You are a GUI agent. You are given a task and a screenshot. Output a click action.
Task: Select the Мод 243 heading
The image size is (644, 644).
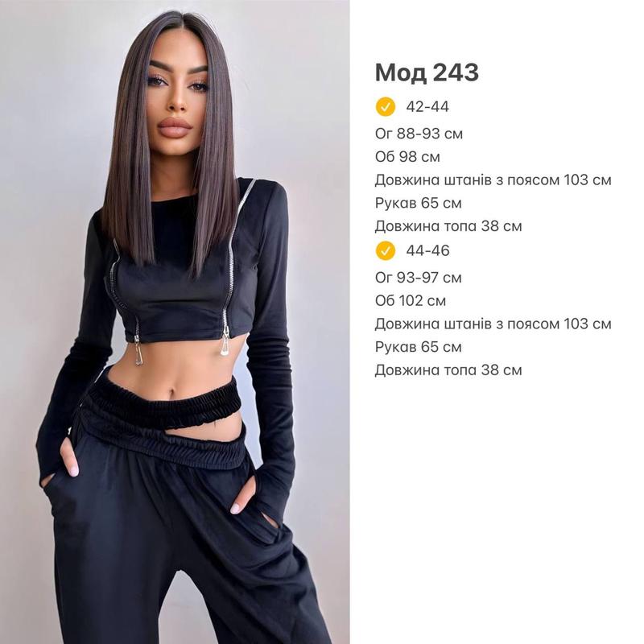click(x=427, y=72)
